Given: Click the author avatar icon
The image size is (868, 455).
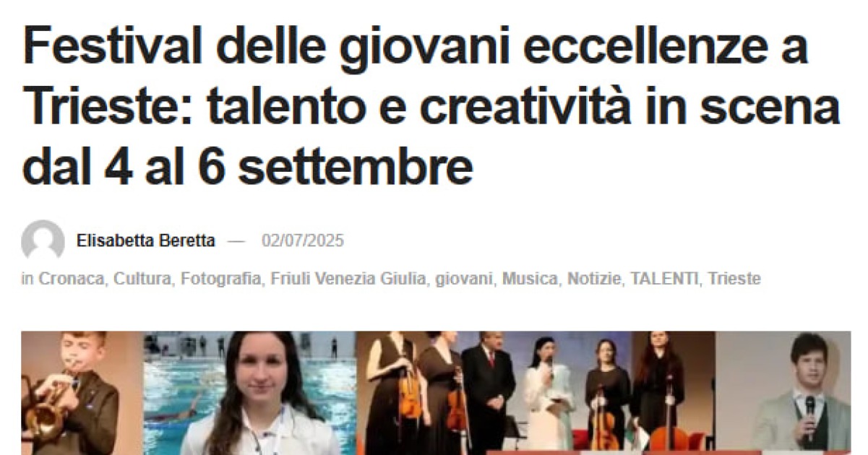Looking at the screenshot, I should point(43,240).
